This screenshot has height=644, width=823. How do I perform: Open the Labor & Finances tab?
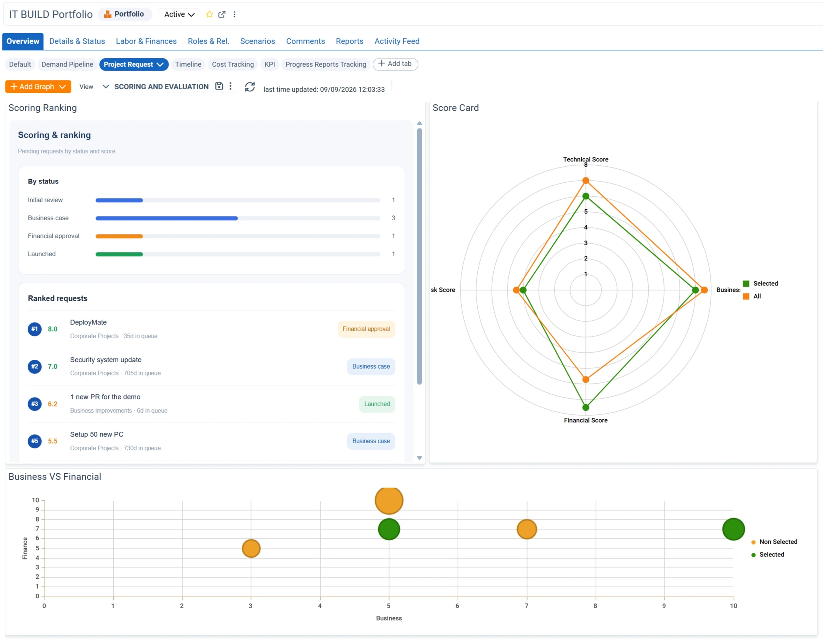click(x=146, y=41)
